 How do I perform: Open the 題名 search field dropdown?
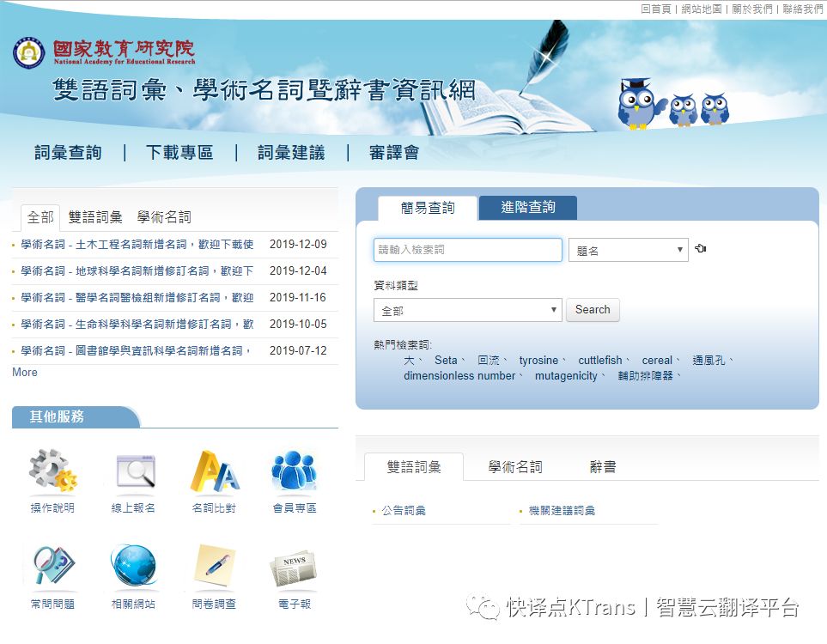628,248
